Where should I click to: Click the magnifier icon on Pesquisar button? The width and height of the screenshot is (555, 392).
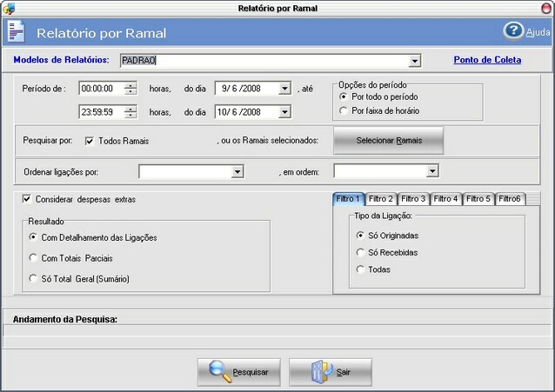click(220, 371)
